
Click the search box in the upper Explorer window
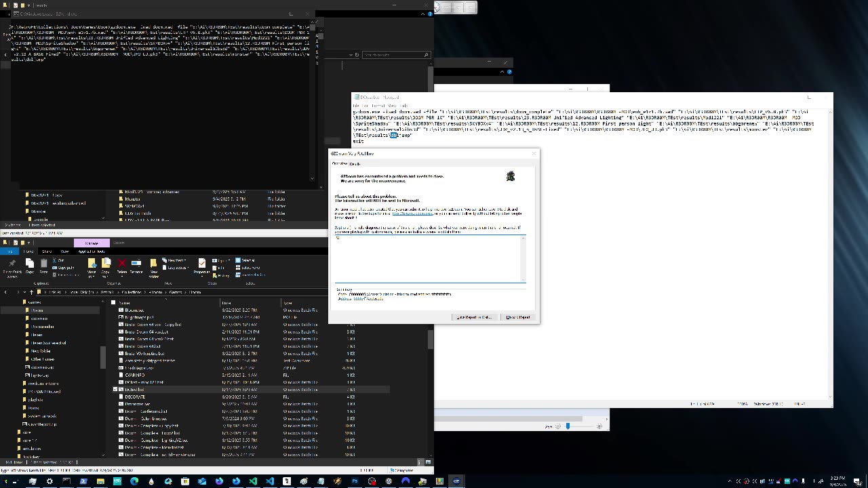tap(397, 55)
